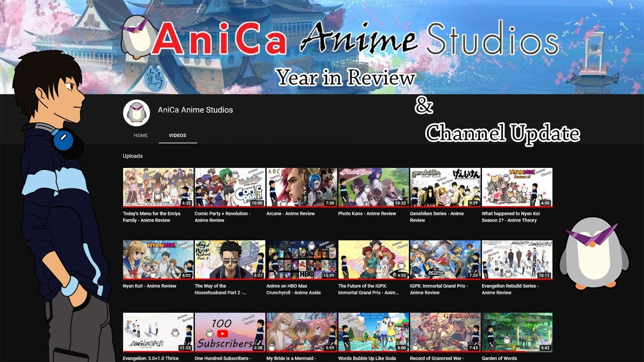The height and width of the screenshot is (362, 644).
Task: Click the title 'Nyan Koi! - Anime Review'
Action: [x=150, y=286]
